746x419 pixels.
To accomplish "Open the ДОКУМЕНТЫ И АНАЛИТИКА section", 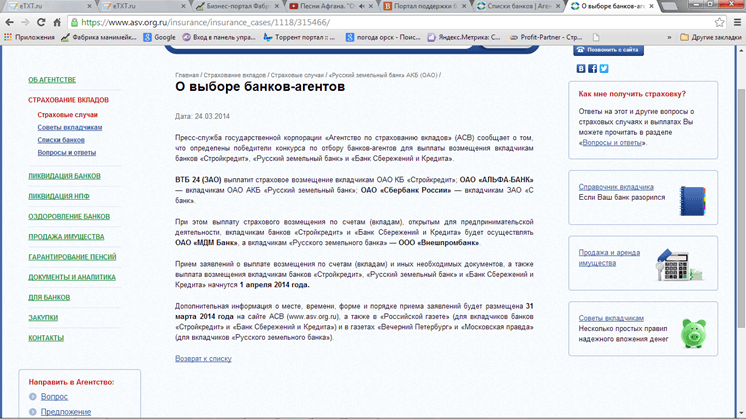I will coord(72,277).
